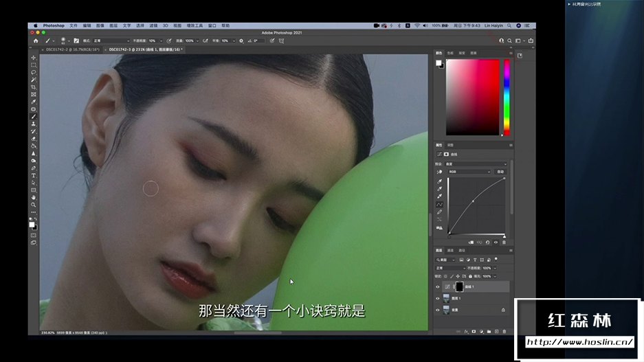Toggle Curves adjustment visibility eye in Properties
The width and height of the screenshot is (644, 362).
[496, 242]
